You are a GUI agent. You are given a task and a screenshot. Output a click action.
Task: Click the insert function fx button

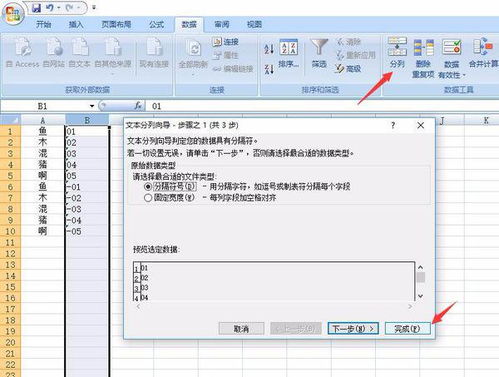tap(138, 106)
